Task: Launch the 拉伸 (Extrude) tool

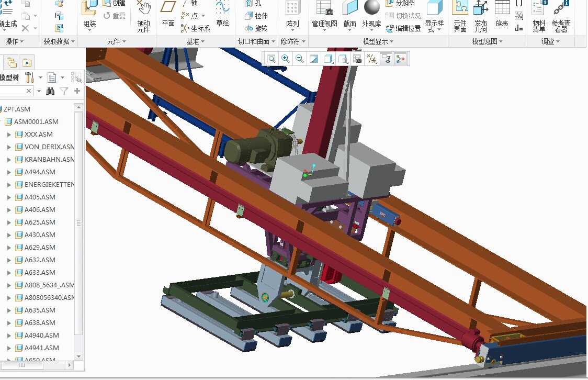Action: click(255, 16)
